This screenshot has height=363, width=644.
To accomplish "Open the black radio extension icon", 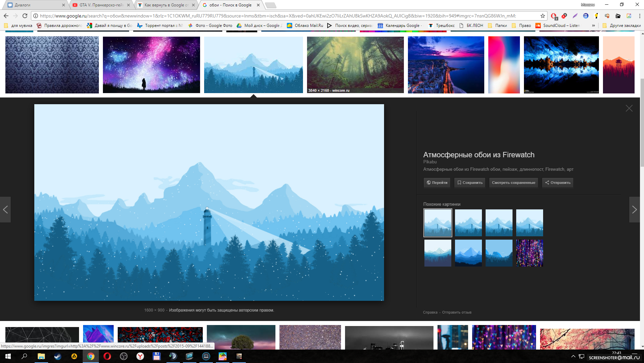I will tap(618, 16).
